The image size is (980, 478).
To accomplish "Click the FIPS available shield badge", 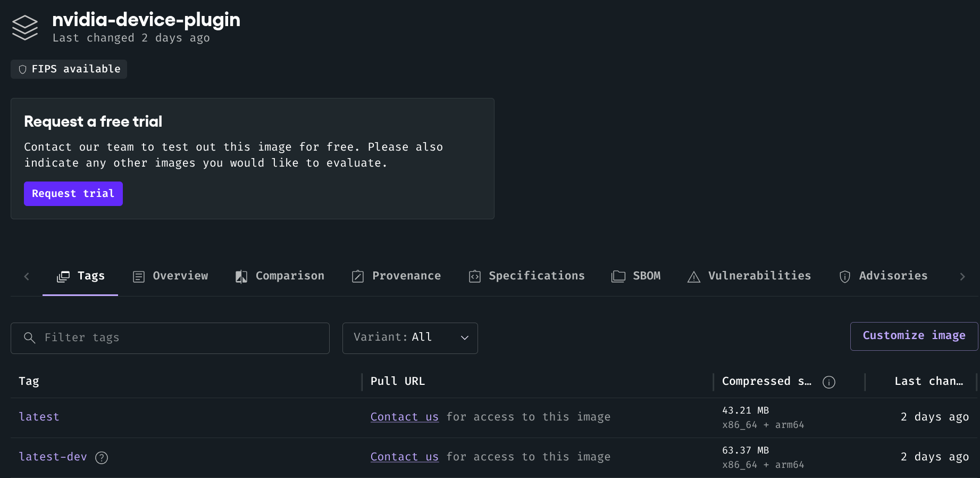I will 69,69.
